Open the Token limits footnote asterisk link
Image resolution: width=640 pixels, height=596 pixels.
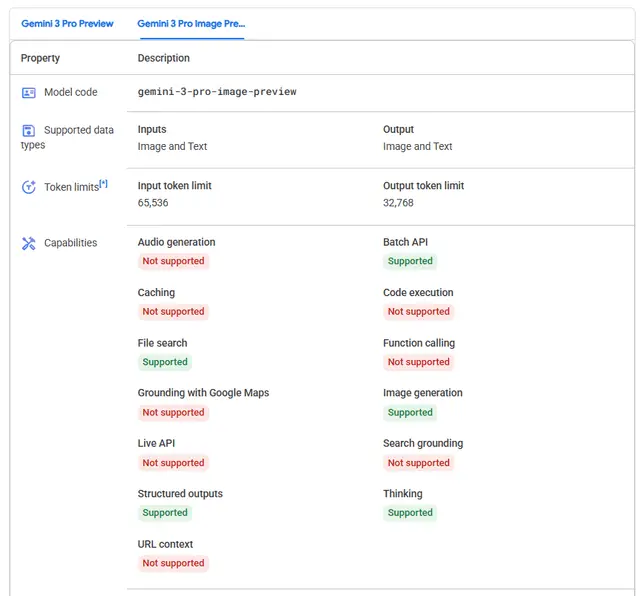[x=104, y=184]
